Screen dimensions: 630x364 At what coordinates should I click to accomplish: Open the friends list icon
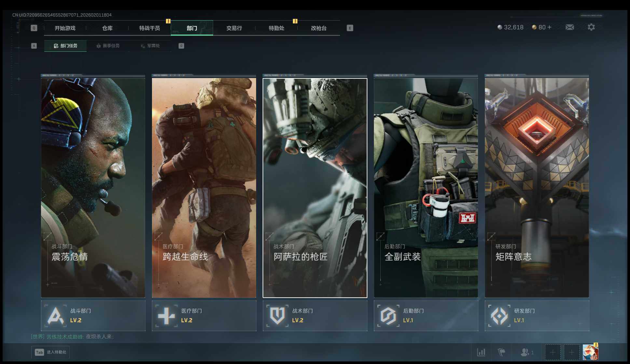tap(525, 352)
